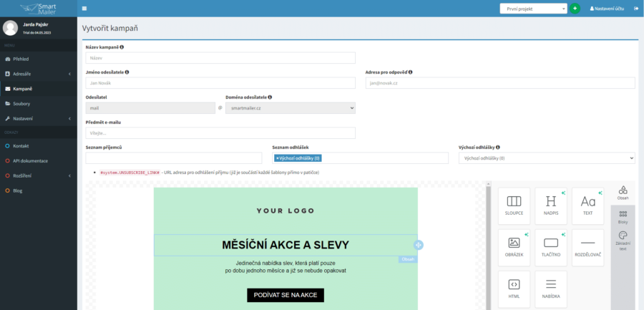This screenshot has width=644, height=310.
Task: Open the Obsah editor tab
Action: pos(623,193)
